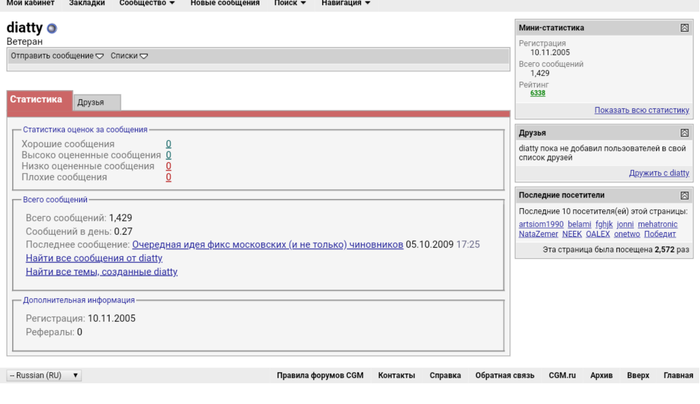Go to Мой кабинет

pyautogui.click(x=30, y=3)
